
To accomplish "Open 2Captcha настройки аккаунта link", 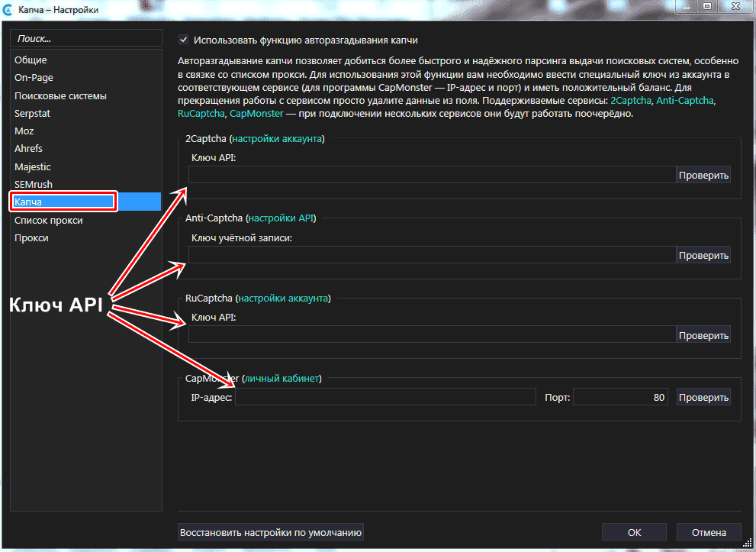I will (277, 139).
